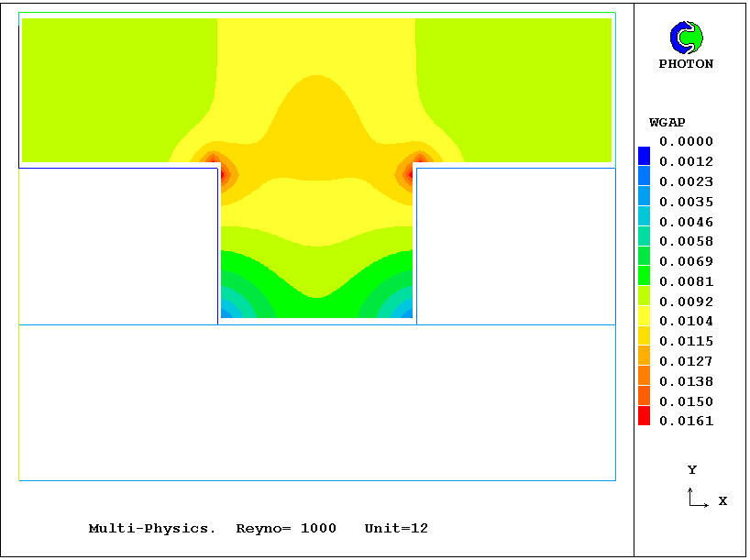Click the left red hotspot at step corner
Screen dimensions: 750x560
(217, 170)
